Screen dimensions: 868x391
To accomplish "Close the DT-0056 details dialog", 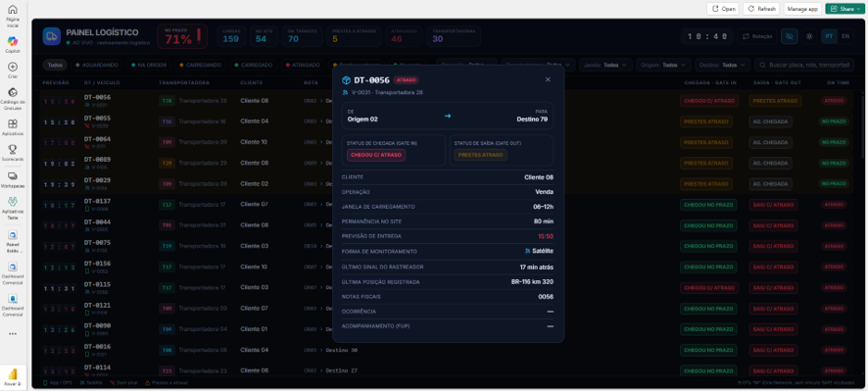I will (548, 79).
